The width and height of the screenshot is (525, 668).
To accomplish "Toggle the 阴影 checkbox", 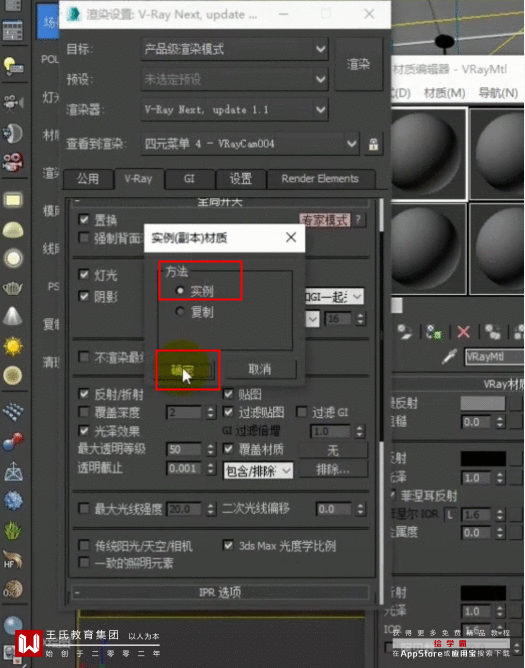I will [84, 296].
